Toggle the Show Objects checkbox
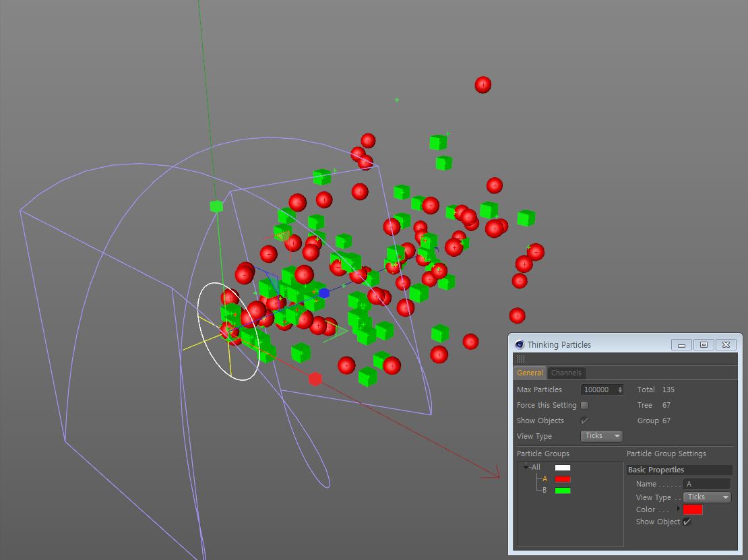The width and height of the screenshot is (748, 560). 584,421
